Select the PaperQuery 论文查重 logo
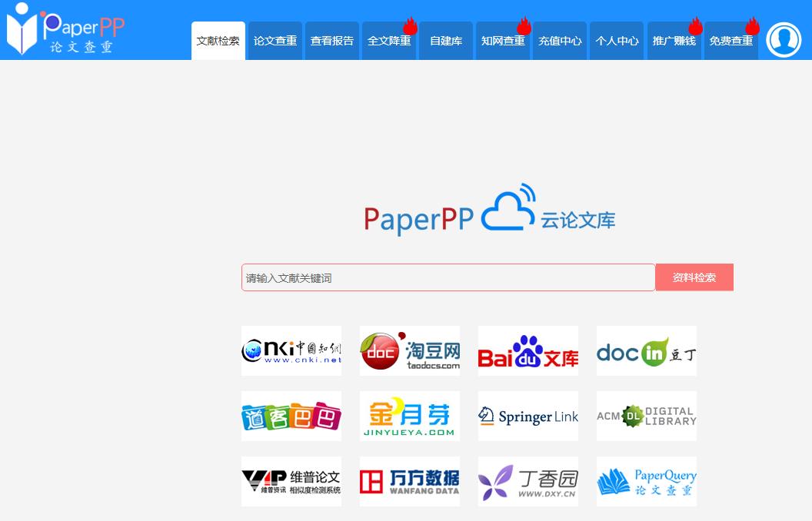Image resolution: width=812 pixels, height=521 pixels. [x=646, y=482]
